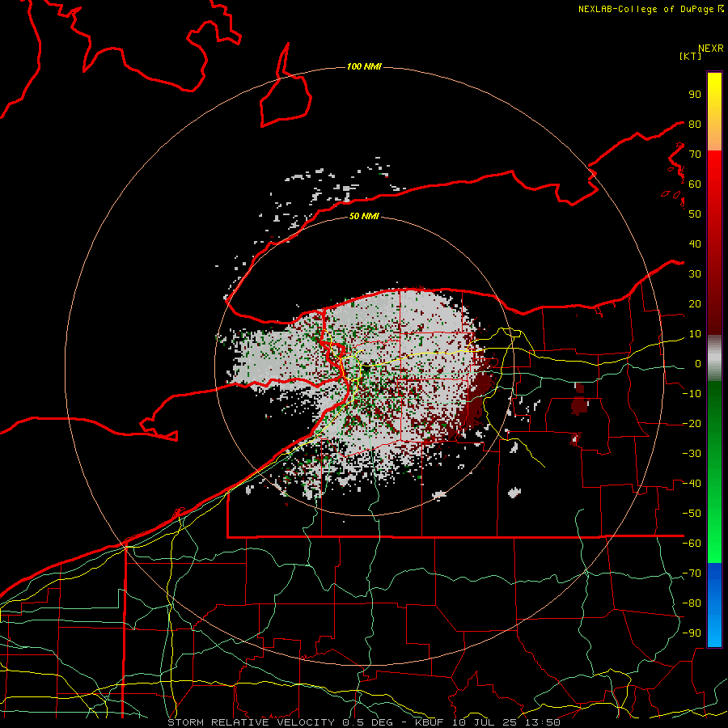Image resolution: width=728 pixels, height=728 pixels.
Task: Click the 80 value on the velocity scale
Action: [695, 125]
